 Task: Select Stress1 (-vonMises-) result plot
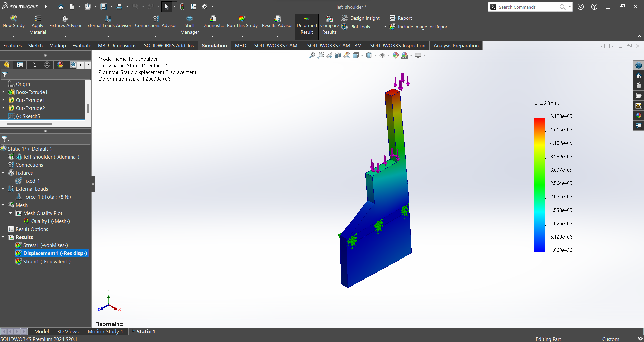(x=45, y=245)
